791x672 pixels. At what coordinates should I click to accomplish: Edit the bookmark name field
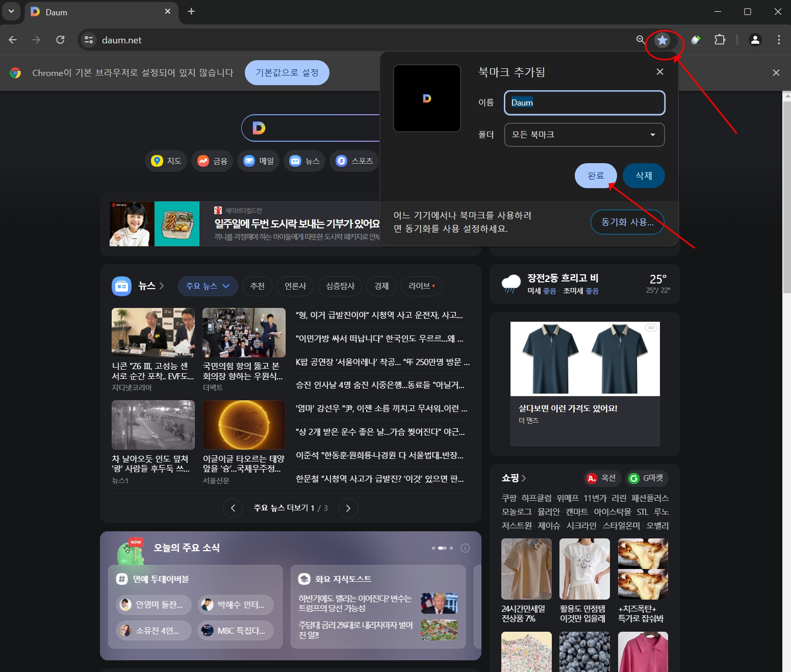click(x=584, y=103)
